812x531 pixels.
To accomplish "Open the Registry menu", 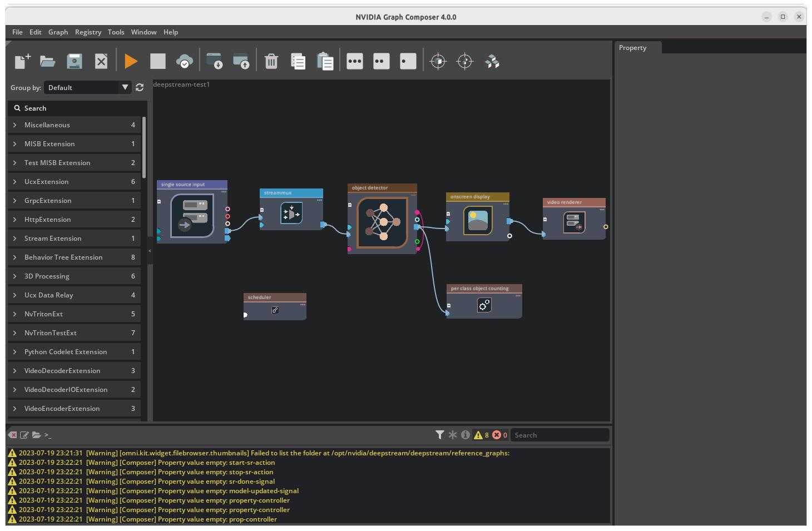I will pos(88,32).
